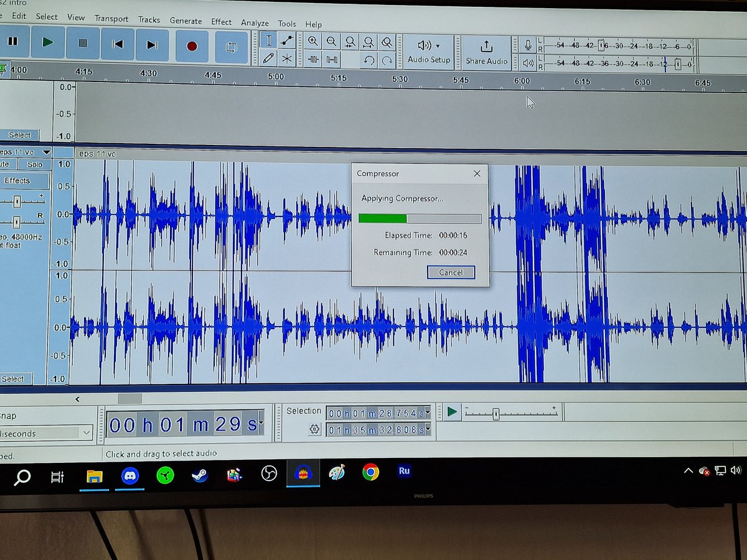Silence the selected audio
Image resolution: width=747 pixels, height=560 pixels.
coord(332,60)
